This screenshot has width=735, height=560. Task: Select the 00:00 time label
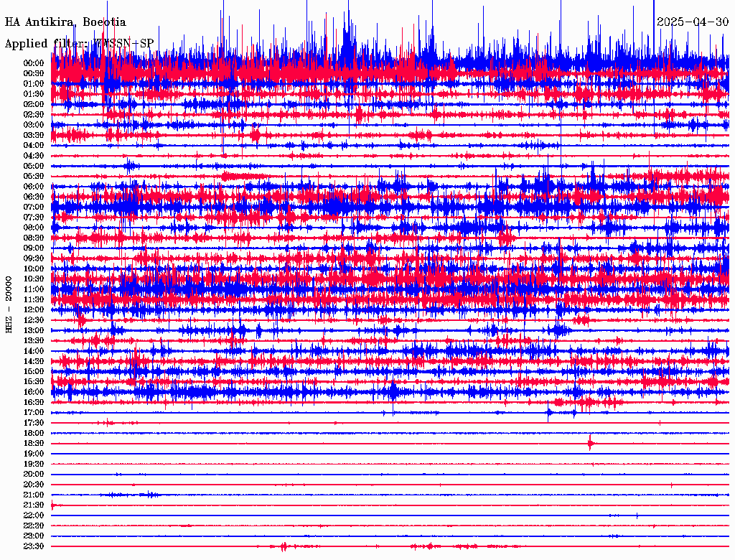(34, 63)
